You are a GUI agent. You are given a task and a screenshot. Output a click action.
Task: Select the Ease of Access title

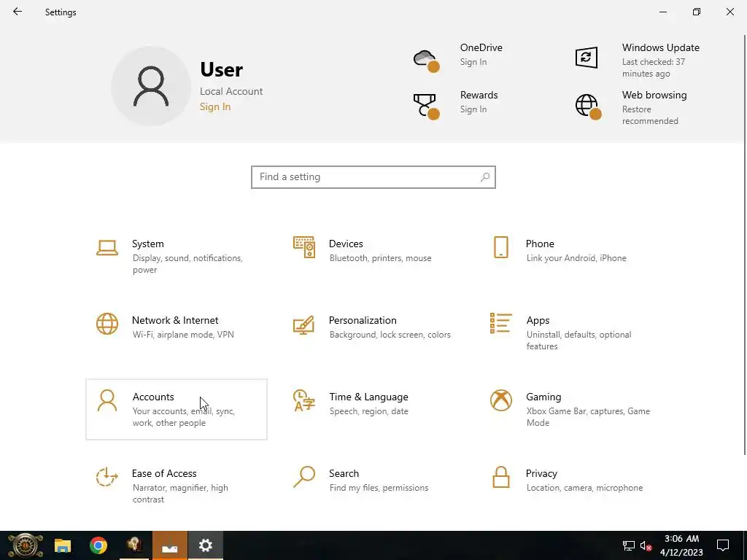(164, 473)
